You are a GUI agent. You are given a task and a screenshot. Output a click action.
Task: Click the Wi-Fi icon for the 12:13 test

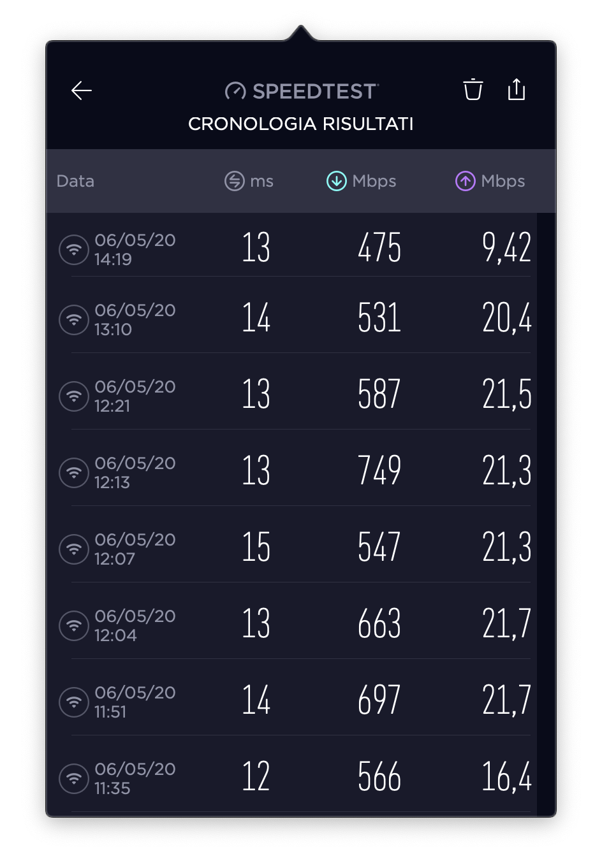point(74,472)
